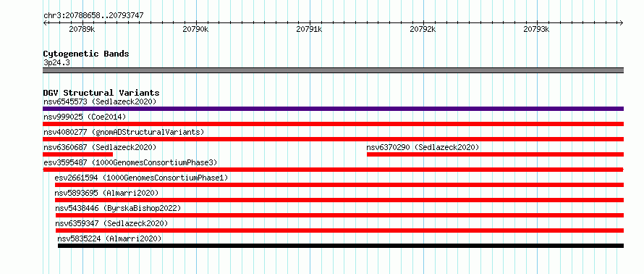This screenshot has width=644, height=274.
Task: Click the red nsv4080277 variant bar
Action: point(333,139)
